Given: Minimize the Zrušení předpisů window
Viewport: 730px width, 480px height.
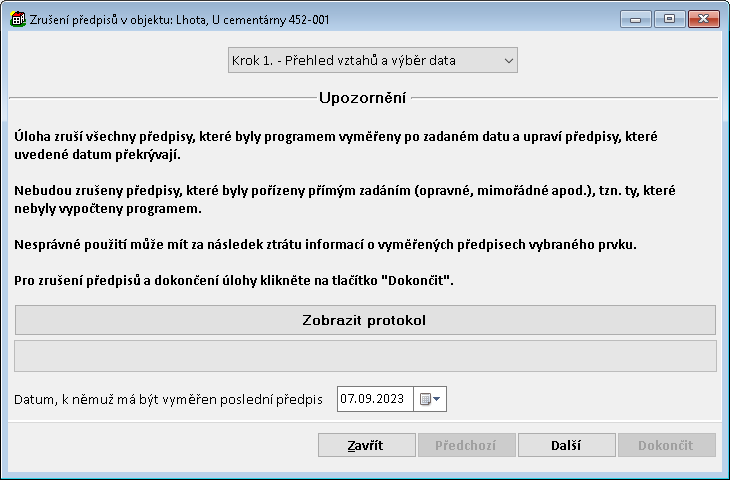Looking at the screenshot, I should pos(636,18).
